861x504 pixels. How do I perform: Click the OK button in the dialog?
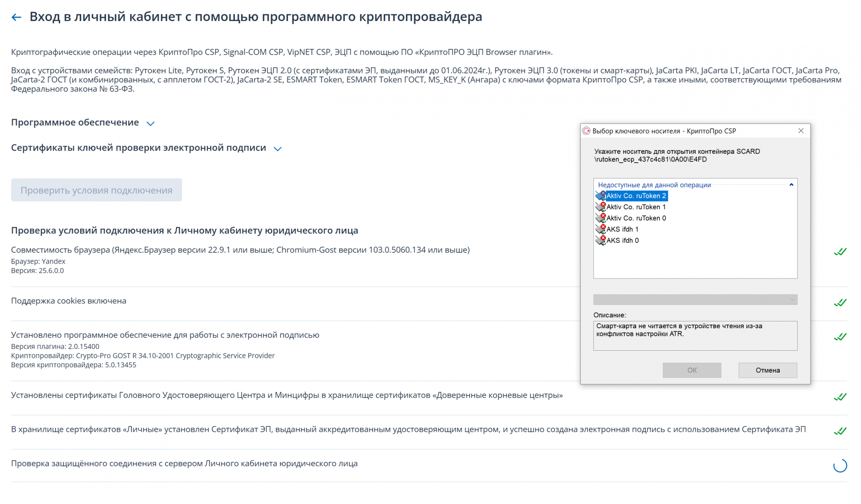pos(692,370)
